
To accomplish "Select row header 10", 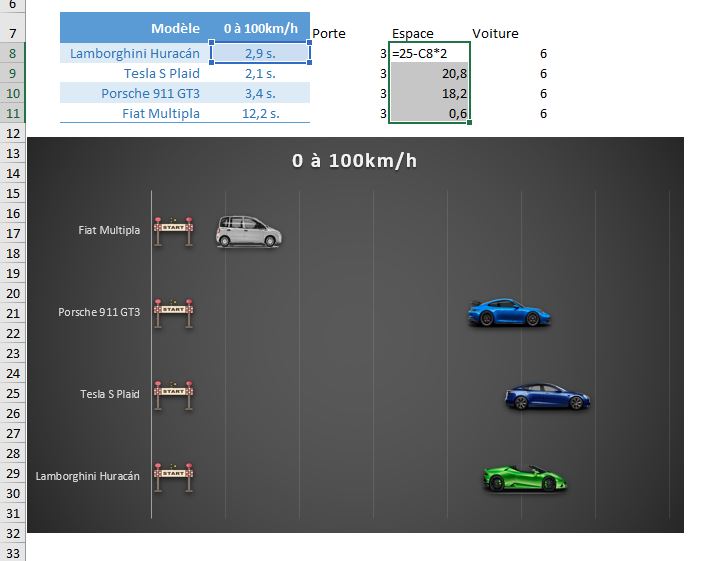I will pos(13,93).
